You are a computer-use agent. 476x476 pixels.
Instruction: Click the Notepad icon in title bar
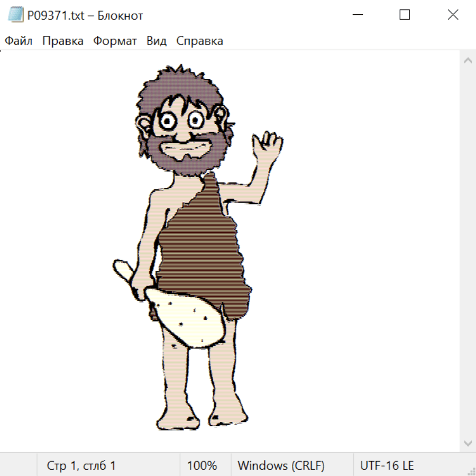(x=16, y=15)
